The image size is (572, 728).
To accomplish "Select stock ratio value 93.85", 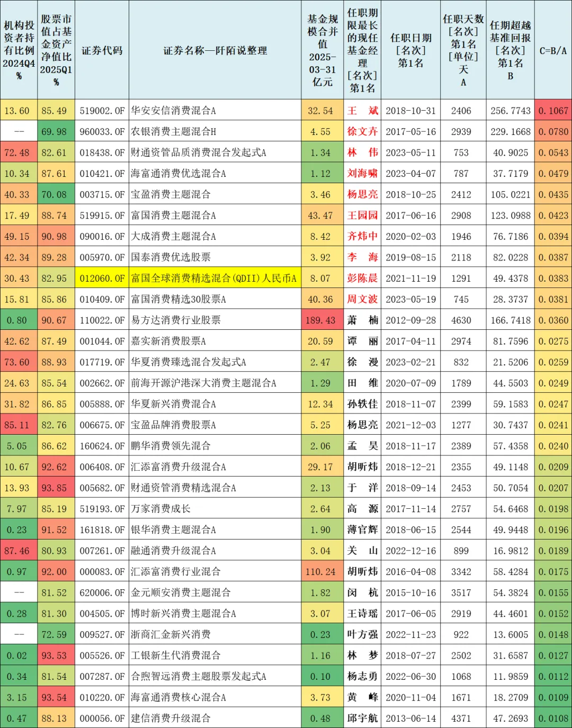I will (54, 488).
